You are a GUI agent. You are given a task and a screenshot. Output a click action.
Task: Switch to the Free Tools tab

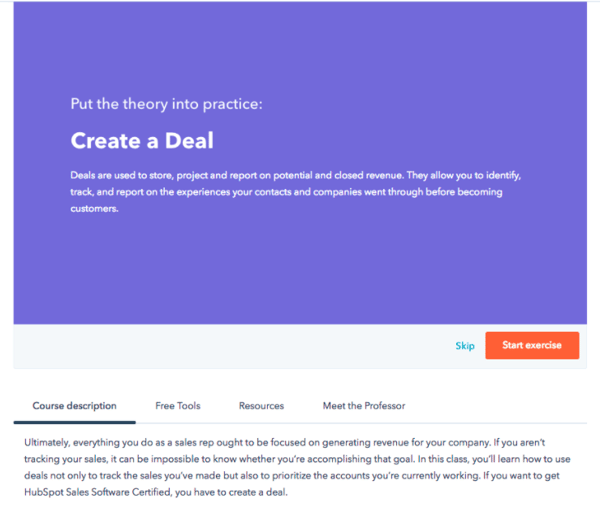coord(178,406)
